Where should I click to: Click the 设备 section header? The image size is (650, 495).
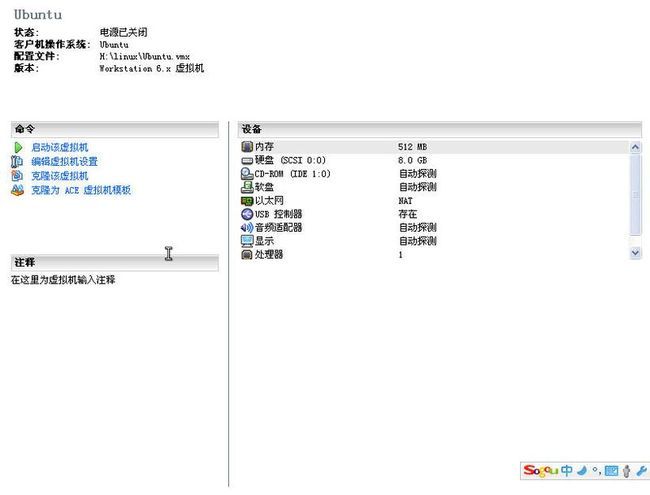[439, 129]
